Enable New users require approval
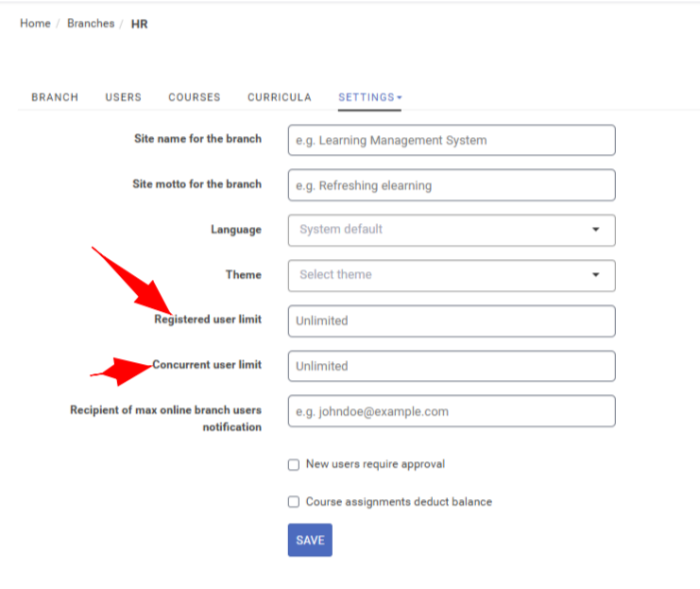The width and height of the screenshot is (700, 589). click(294, 464)
